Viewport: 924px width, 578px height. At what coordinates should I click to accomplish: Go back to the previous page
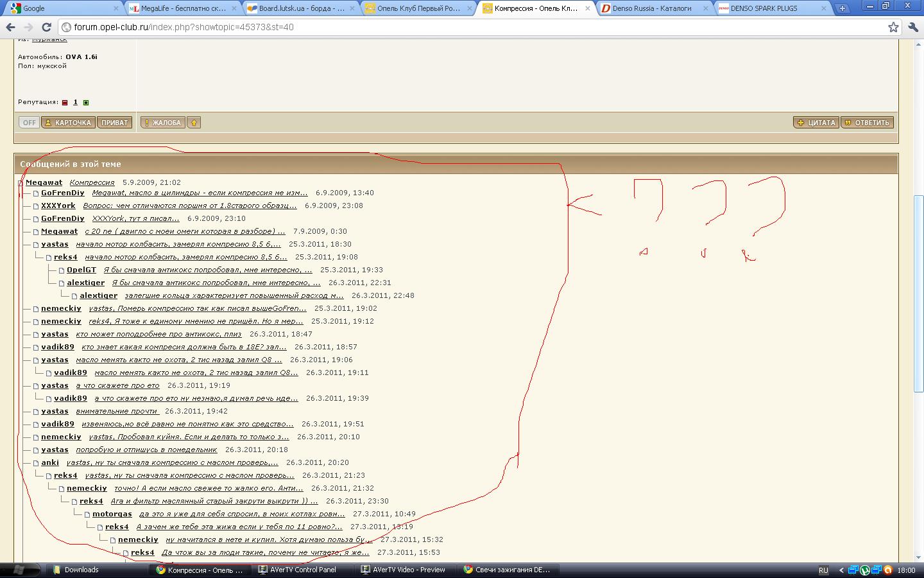click(x=10, y=27)
